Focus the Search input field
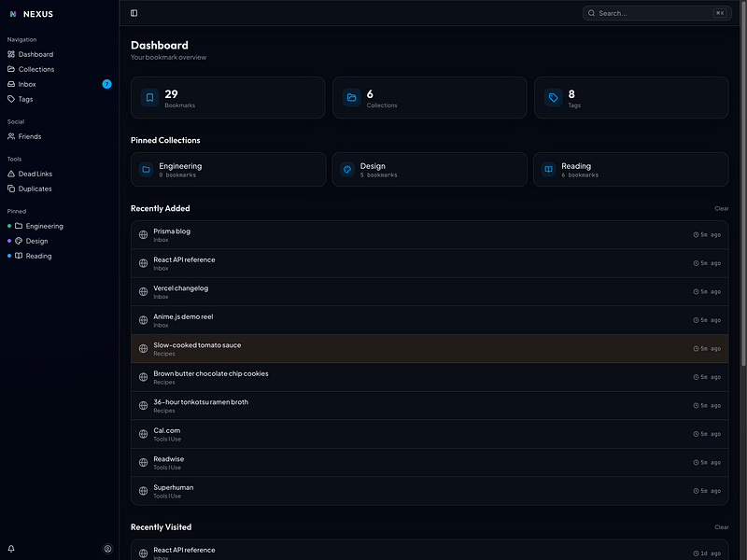The height and width of the screenshot is (560, 747). (x=657, y=13)
